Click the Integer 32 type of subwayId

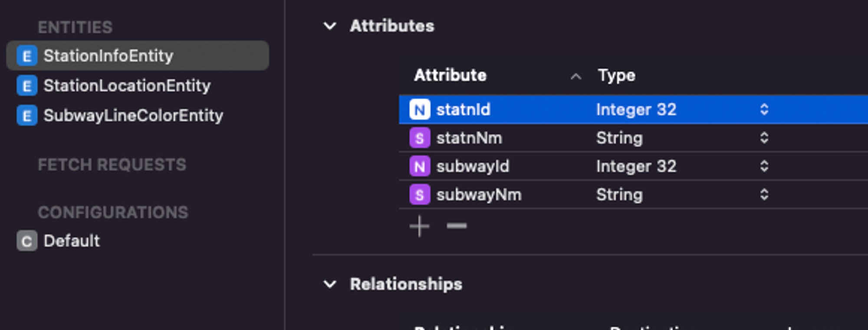[x=636, y=167]
